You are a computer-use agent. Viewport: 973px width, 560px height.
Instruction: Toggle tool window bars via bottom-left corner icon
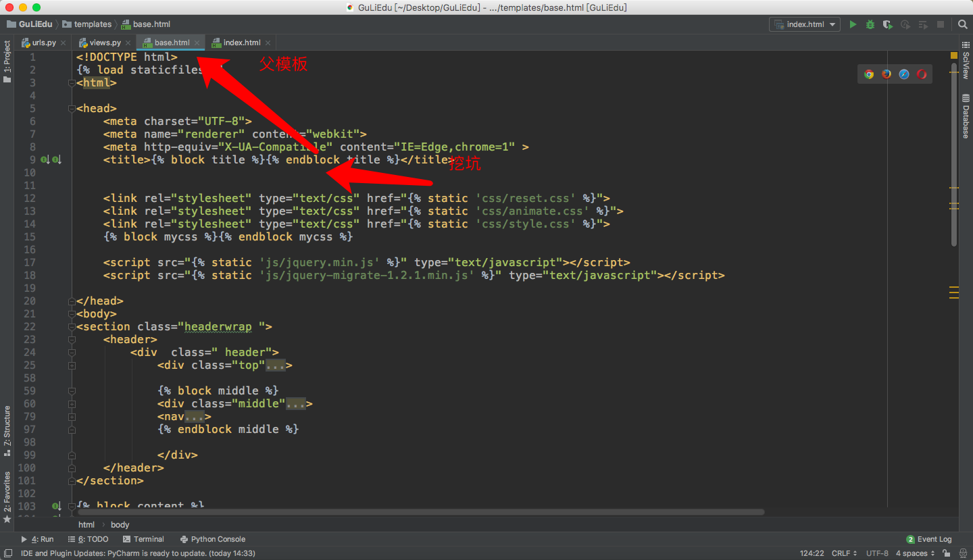coord(7,553)
